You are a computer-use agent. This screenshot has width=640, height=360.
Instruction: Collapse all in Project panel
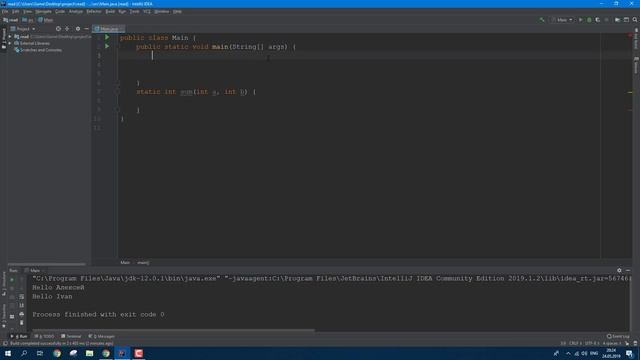tap(67, 29)
